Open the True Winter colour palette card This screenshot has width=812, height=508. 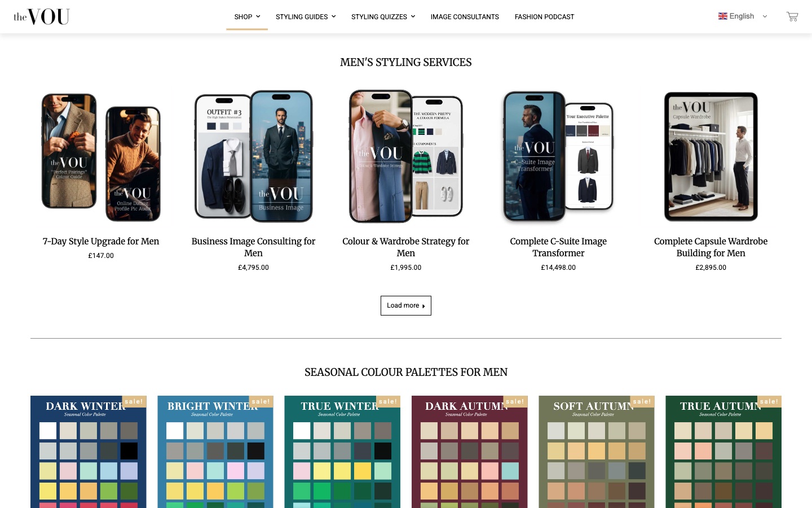pyautogui.click(x=342, y=452)
